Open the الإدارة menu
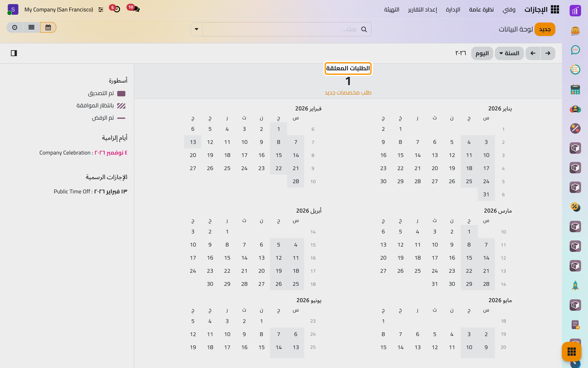 (453, 10)
